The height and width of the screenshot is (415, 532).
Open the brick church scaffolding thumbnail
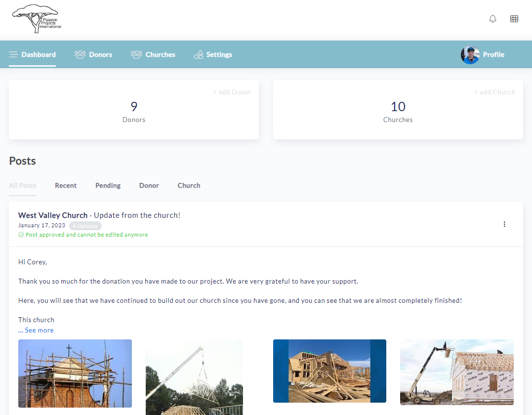[x=75, y=373]
